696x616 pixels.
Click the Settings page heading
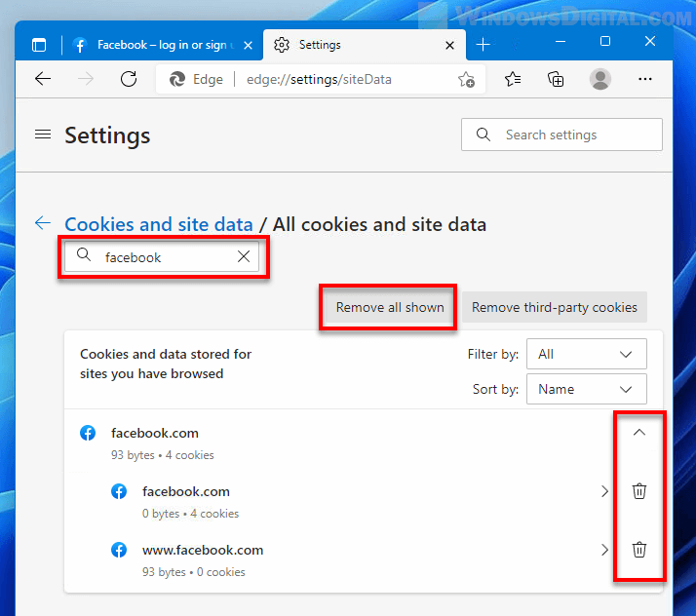coord(107,135)
